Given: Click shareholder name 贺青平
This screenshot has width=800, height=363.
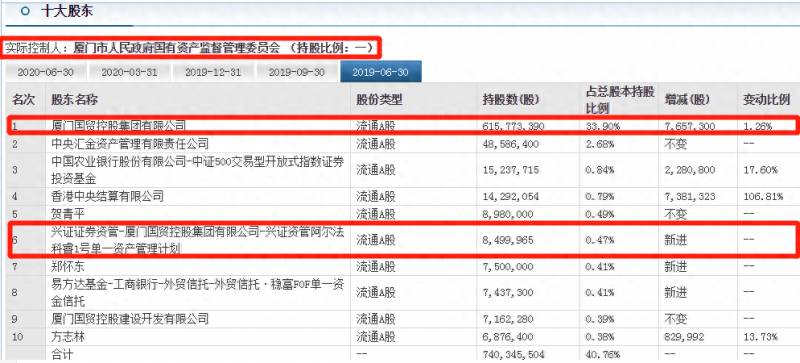Looking at the screenshot, I should coord(68,214).
